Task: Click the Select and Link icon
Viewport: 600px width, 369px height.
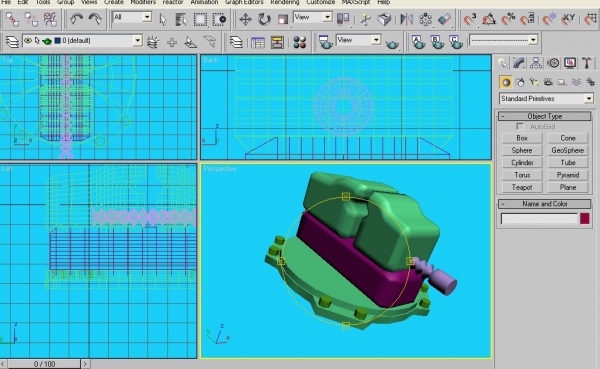Action: click(12, 19)
